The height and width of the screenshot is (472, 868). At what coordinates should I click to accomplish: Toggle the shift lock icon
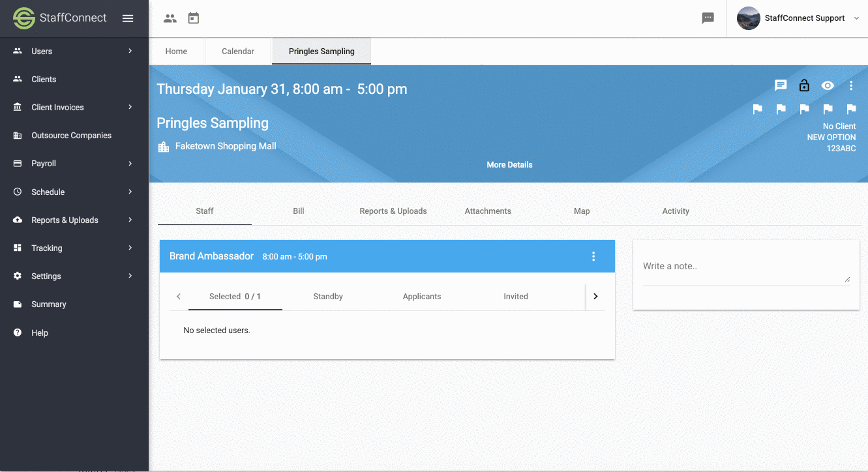click(804, 85)
